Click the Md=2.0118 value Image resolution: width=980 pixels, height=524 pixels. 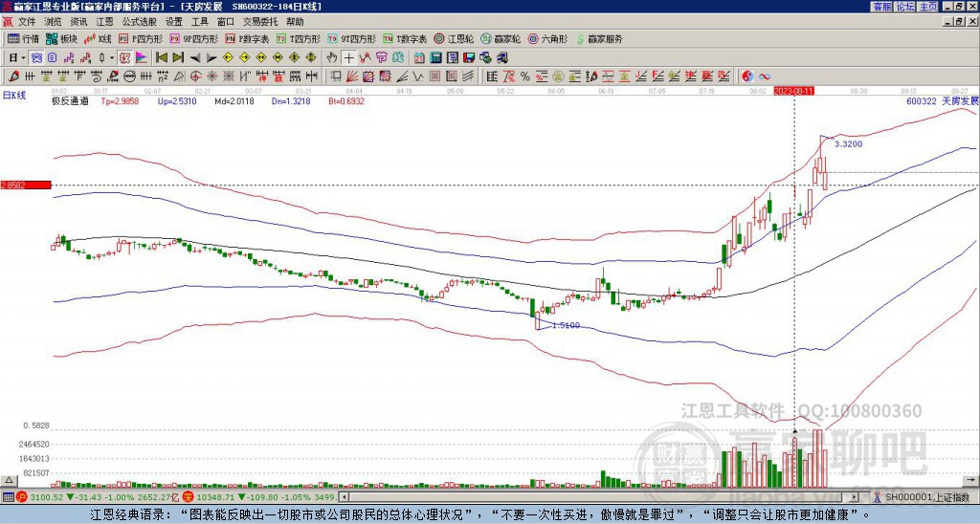pos(234,100)
